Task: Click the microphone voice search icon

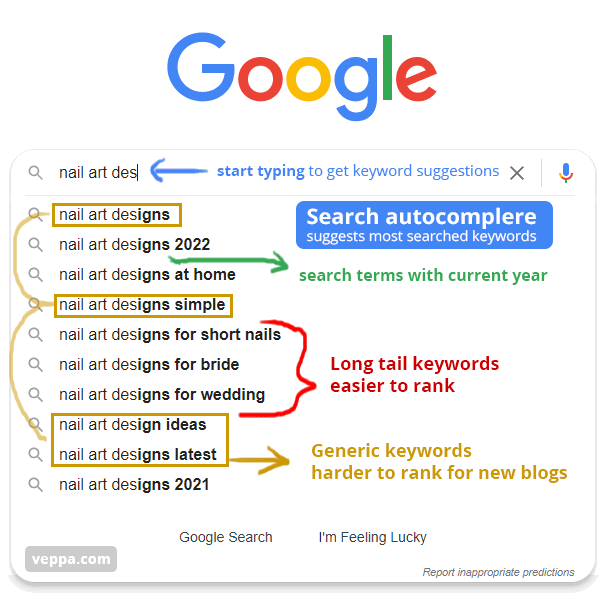Action: pos(566,173)
